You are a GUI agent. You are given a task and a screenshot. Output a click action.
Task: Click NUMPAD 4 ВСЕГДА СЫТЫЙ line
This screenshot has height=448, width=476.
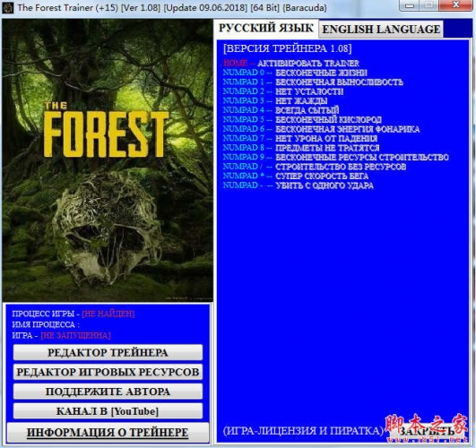tap(281, 110)
